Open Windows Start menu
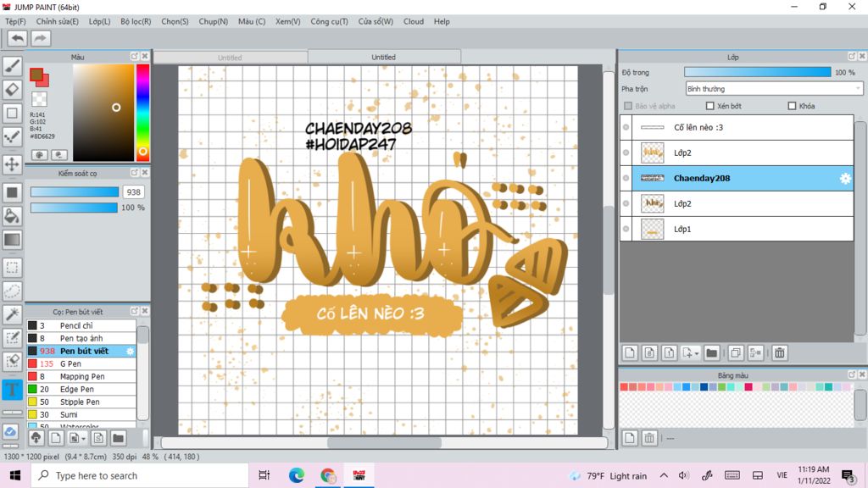The height and width of the screenshot is (488, 868). [x=15, y=475]
